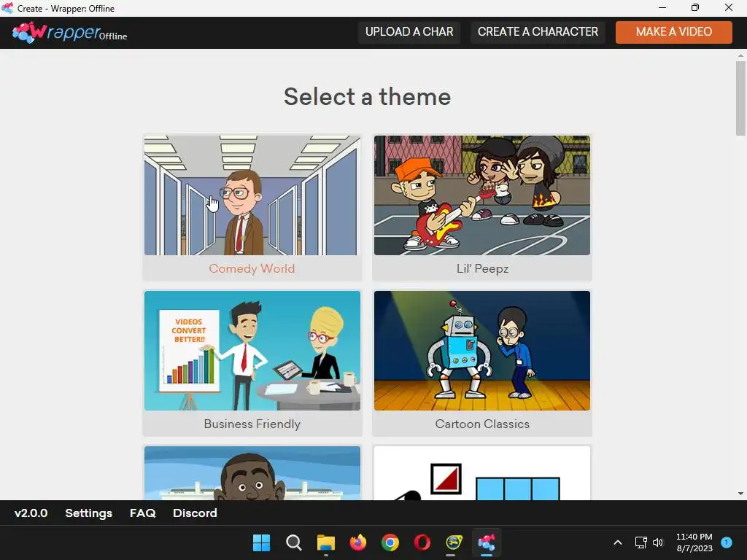747x560 pixels.
Task: Click the Cartoon Classics label
Action: point(482,424)
